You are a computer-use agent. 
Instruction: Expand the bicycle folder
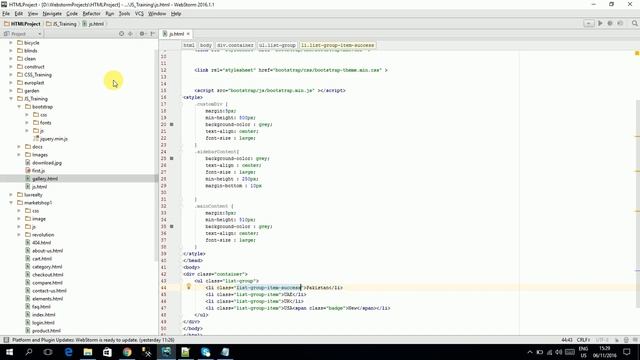point(11,42)
